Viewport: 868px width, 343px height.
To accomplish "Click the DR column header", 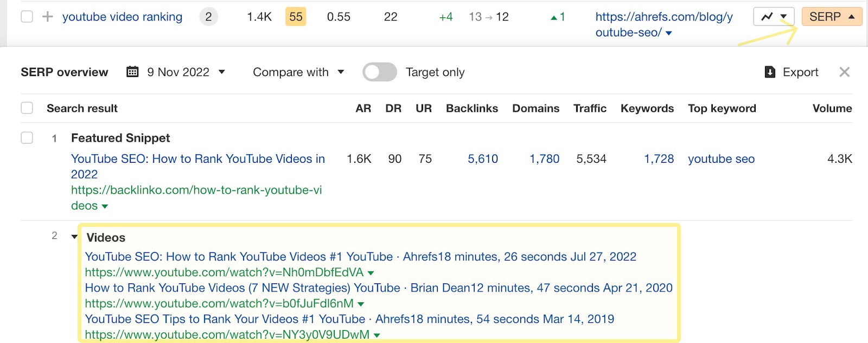I will pos(393,109).
